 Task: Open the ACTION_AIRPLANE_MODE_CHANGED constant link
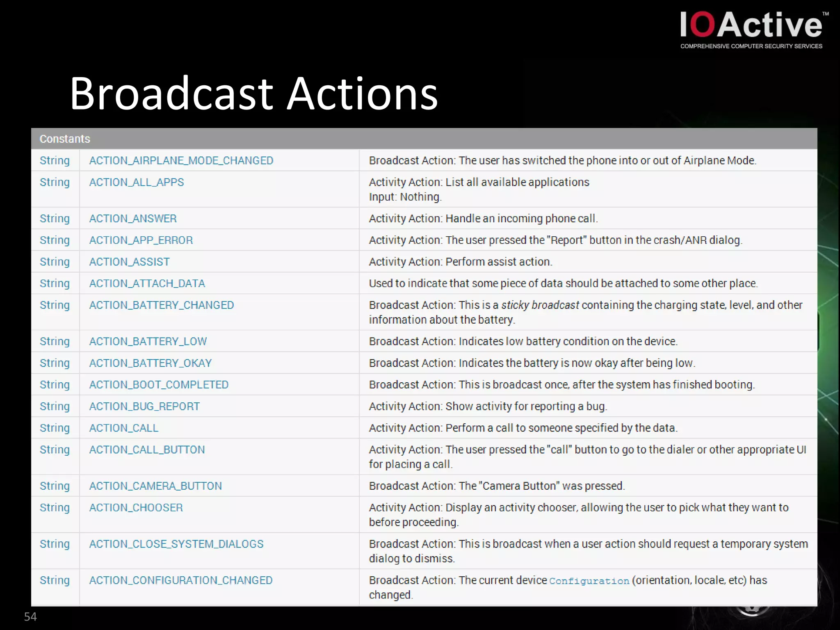click(x=181, y=160)
